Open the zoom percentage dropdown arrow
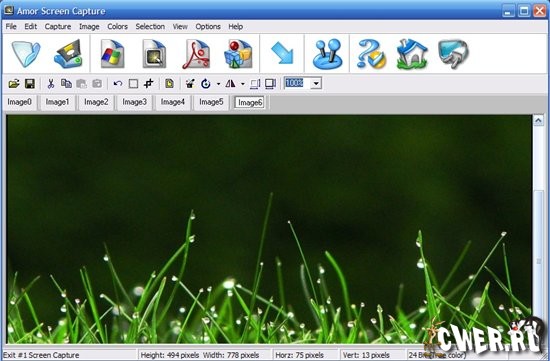This screenshot has width=550, height=361. click(316, 83)
